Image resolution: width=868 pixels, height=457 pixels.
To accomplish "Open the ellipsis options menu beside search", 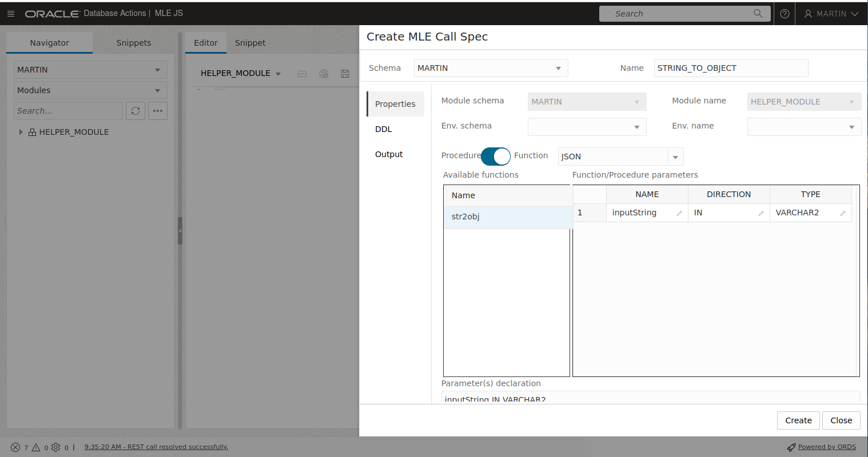I will (157, 111).
